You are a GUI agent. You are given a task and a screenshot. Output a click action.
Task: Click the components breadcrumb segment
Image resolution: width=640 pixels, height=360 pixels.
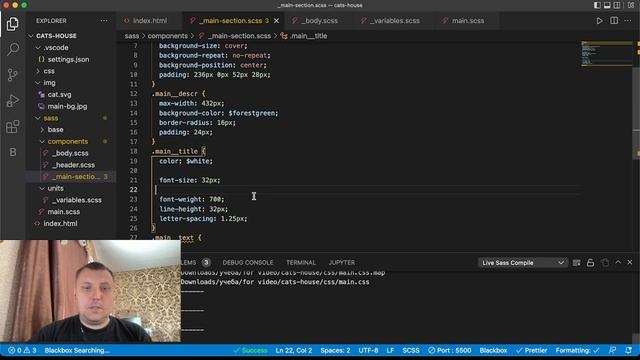[168, 36]
